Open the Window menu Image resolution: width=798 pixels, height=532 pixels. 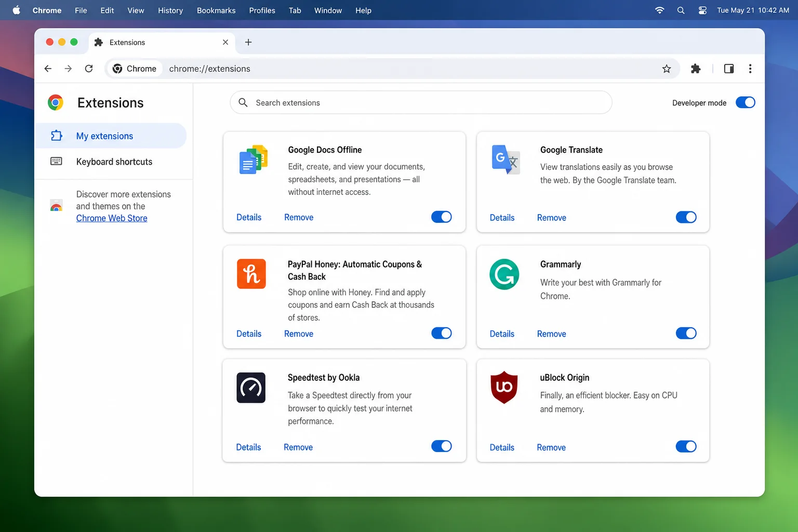click(x=328, y=10)
